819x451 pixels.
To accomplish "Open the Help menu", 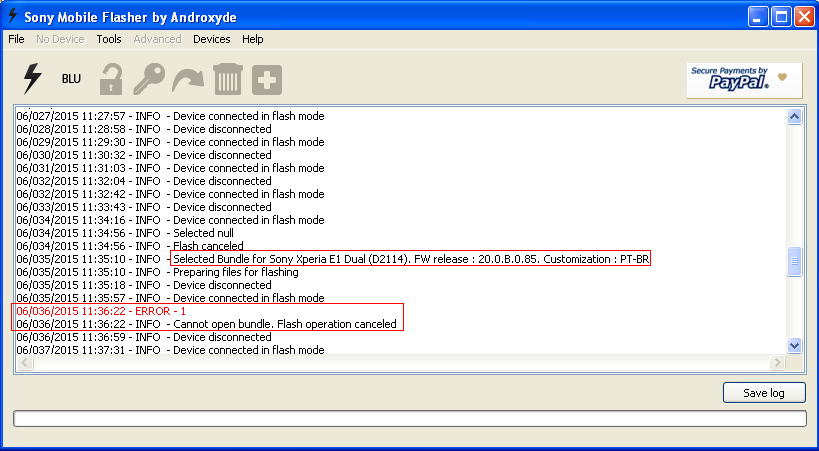I will pos(252,39).
